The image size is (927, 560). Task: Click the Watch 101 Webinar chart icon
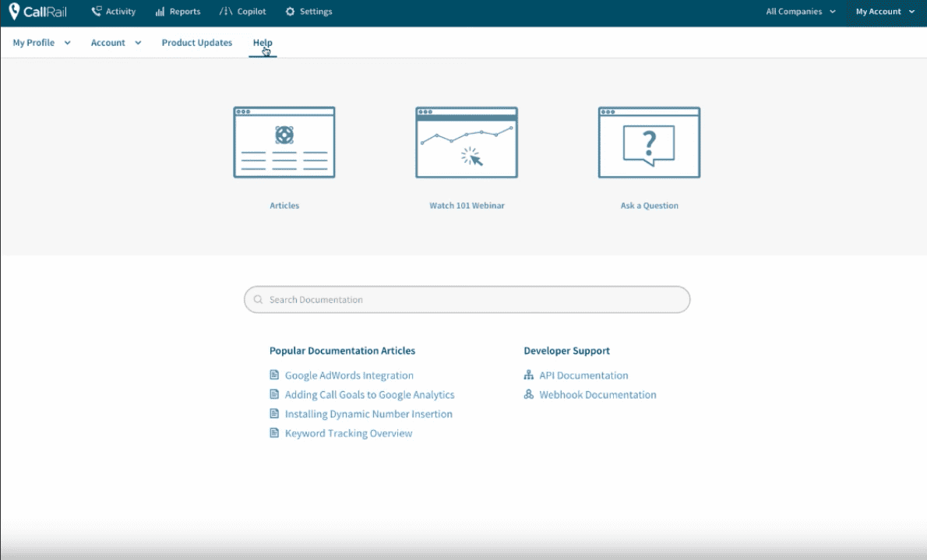click(x=467, y=143)
